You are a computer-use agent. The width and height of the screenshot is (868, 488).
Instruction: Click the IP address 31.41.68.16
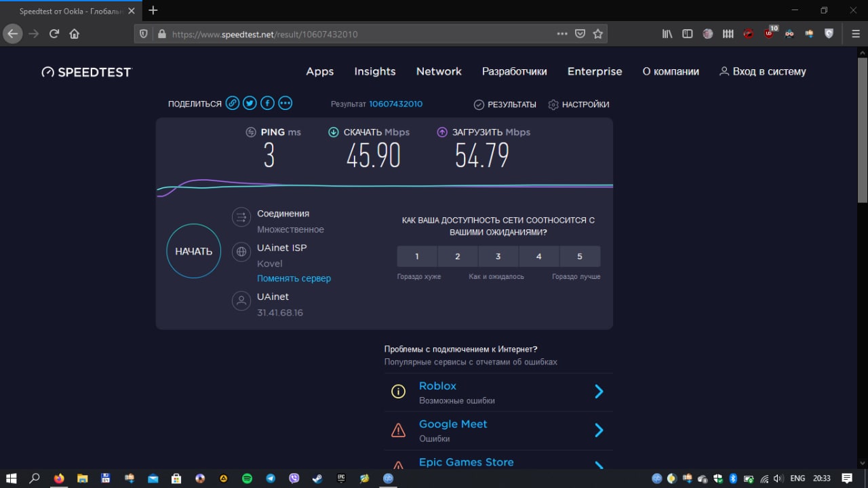pyautogui.click(x=280, y=313)
